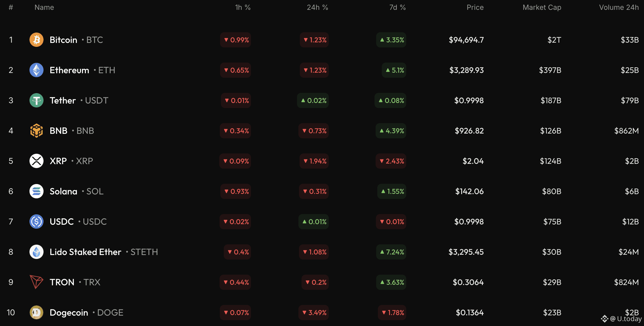Click the Lido Staked Ether icon

(x=36, y=252)
